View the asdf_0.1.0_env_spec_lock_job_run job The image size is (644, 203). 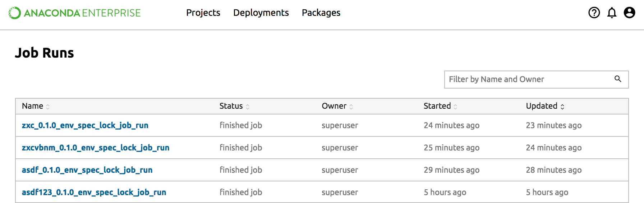pos(87,170)
